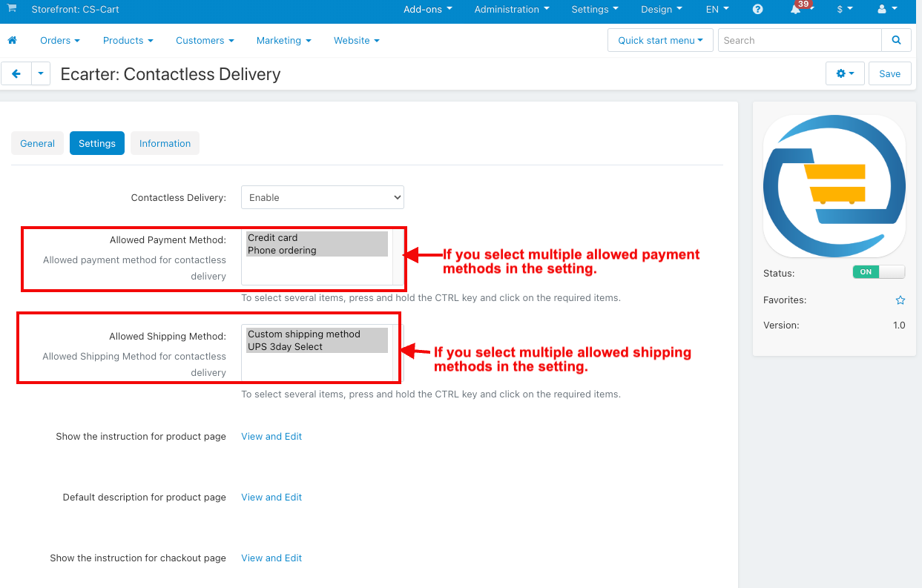Open View and Edit for checkout instruction
Viewport: 922px width, 588px height.
(271, 558)
